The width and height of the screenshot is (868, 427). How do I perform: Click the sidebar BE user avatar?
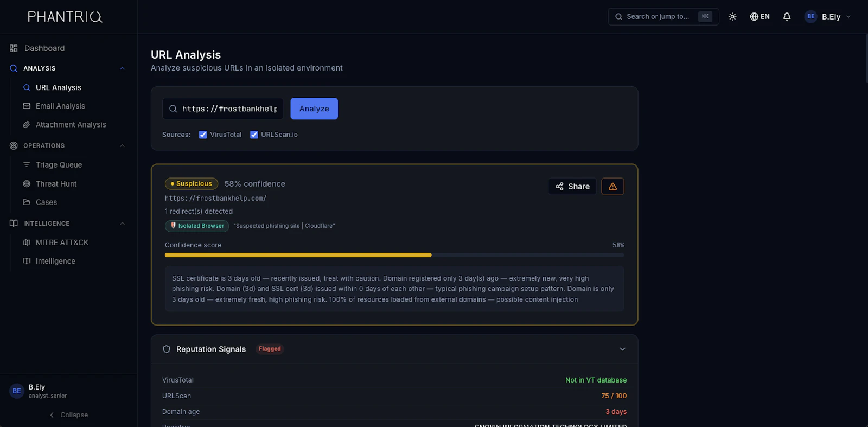pyautogui.click(x=17, y=391)
